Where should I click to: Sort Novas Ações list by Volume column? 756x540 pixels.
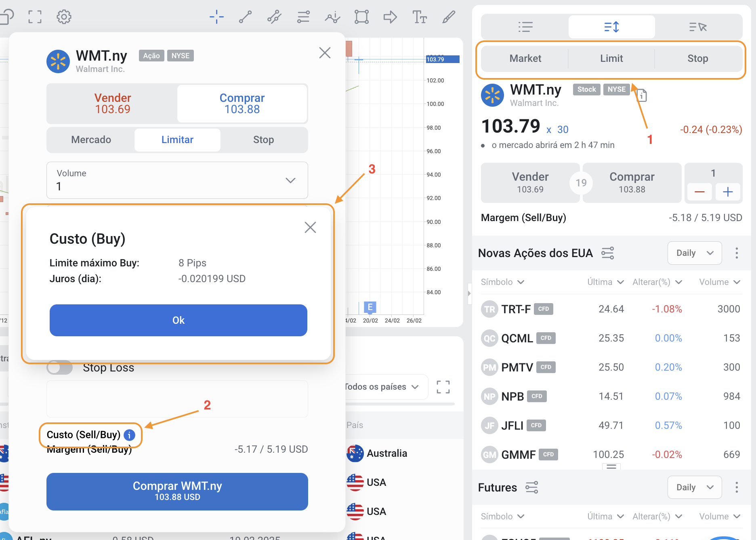pos(720,282)
